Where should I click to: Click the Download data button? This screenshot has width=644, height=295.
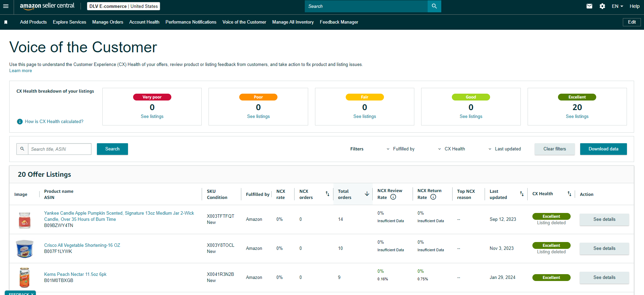pos(603,149)
